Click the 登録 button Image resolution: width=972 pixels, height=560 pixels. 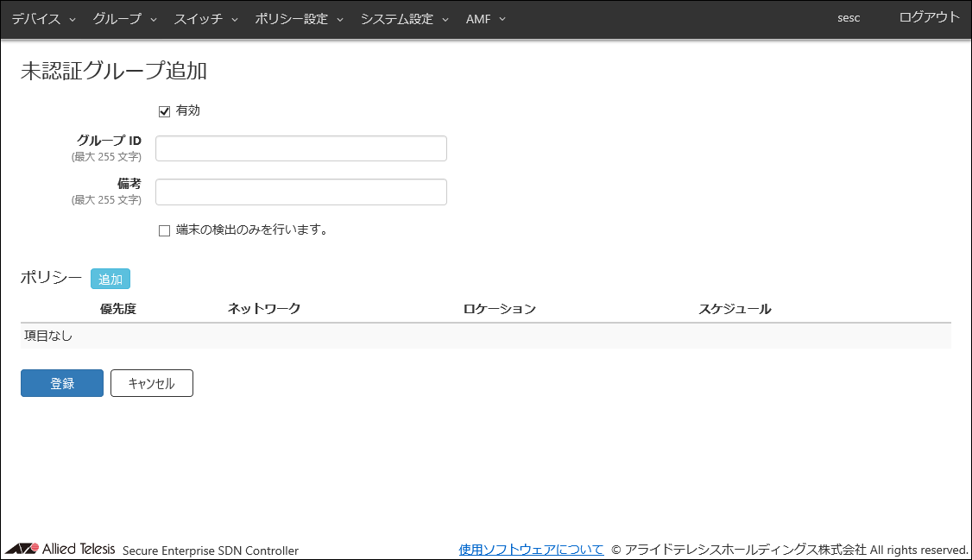tap(62, 383)
